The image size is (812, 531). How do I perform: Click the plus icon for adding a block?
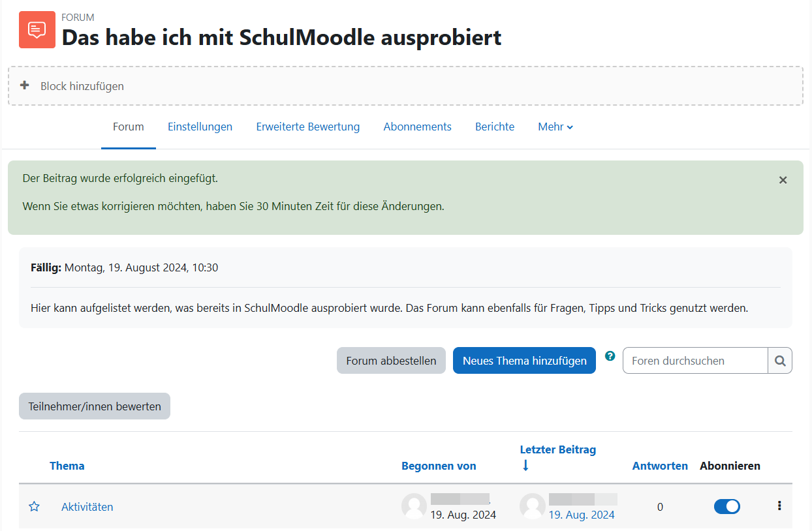pos(25,85)
